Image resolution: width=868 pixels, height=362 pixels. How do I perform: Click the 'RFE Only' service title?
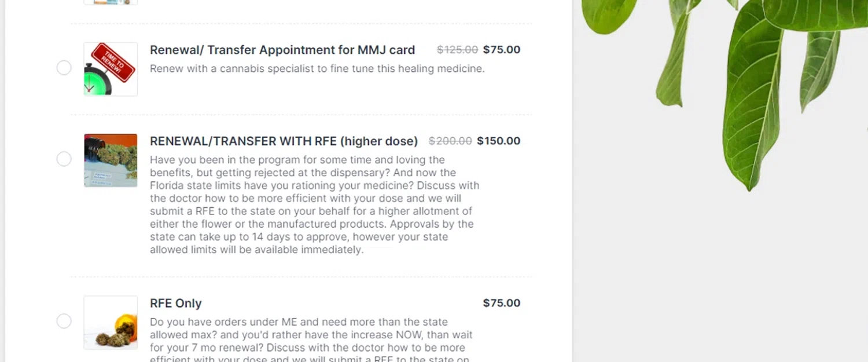176,304
